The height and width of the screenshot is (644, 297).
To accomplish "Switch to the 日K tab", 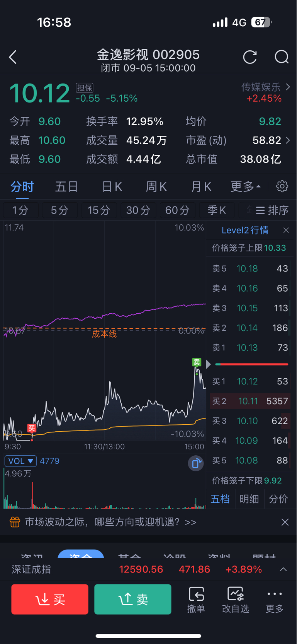I will (x=112, y=187).
